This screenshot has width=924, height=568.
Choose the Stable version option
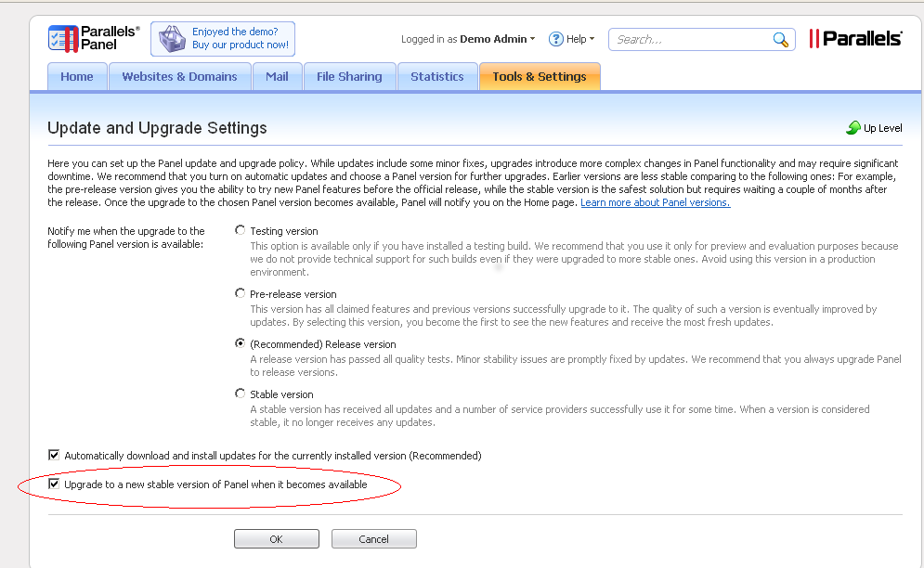240,394
